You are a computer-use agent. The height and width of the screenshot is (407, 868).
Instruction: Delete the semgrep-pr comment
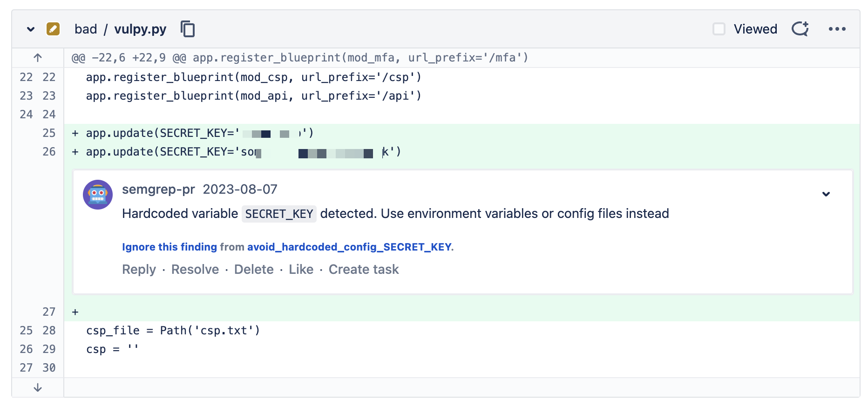coord(254,269)
